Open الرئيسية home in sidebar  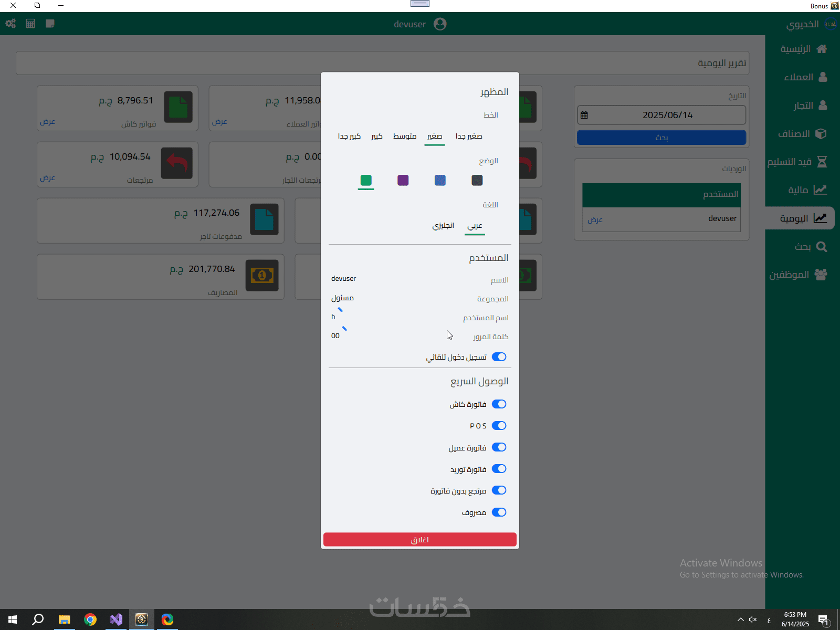[803, 49]
